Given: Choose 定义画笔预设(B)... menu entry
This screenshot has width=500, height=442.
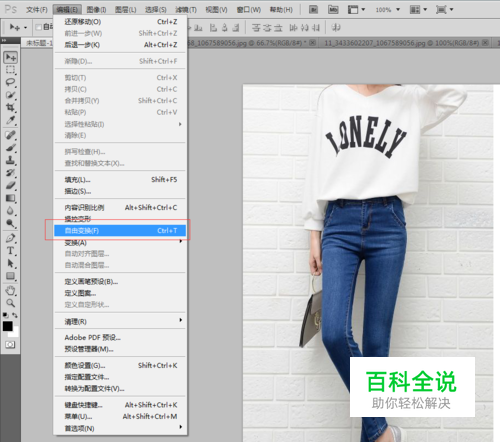Looking at the screenshot, I should click(x=121, y=282).
